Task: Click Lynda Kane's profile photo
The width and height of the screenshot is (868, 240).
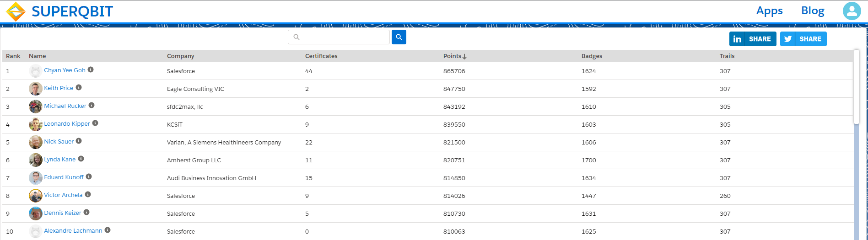Action: [x=36, y=160]
